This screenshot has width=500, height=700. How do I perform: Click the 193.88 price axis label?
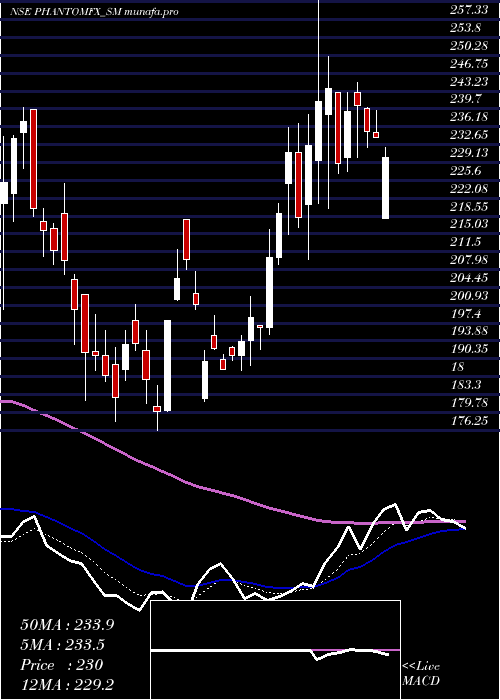[x=468, y=331]
